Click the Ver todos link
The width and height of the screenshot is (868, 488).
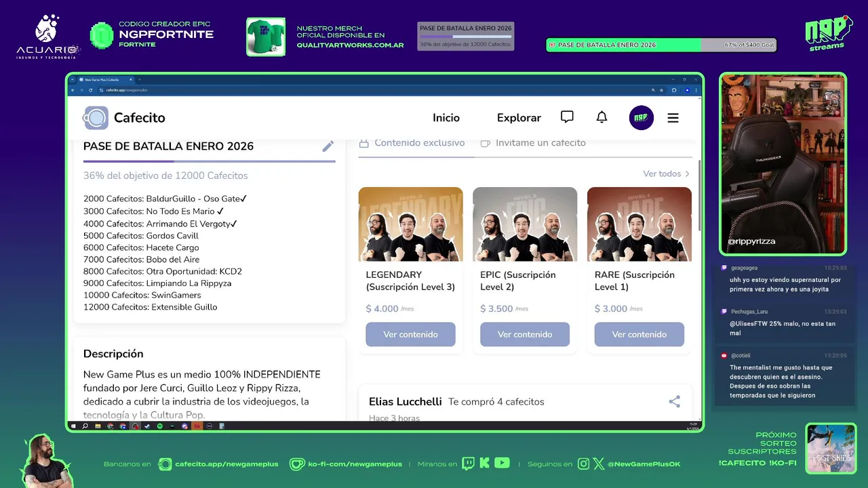(x=666, y=174)
